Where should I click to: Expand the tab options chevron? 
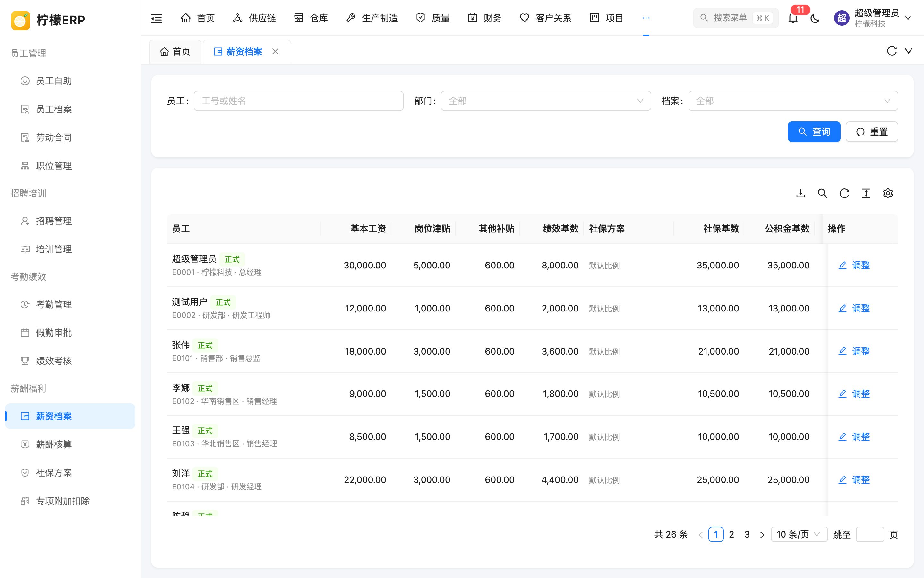909,51
